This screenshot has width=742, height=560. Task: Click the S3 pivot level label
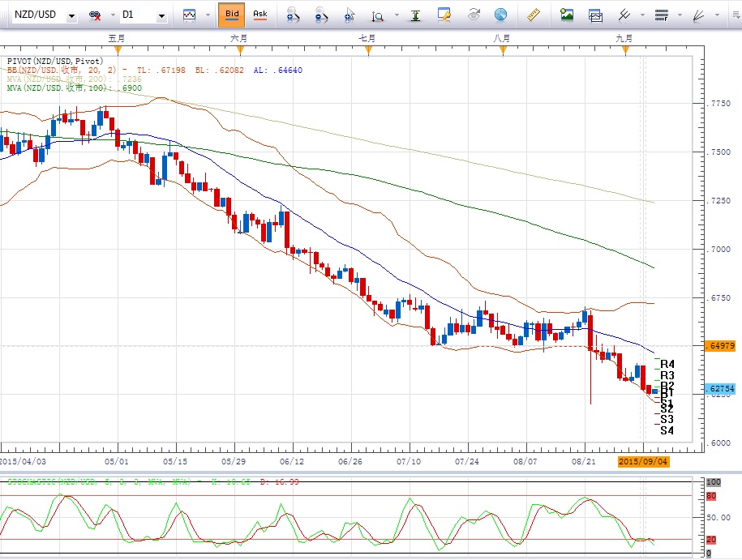667,419
